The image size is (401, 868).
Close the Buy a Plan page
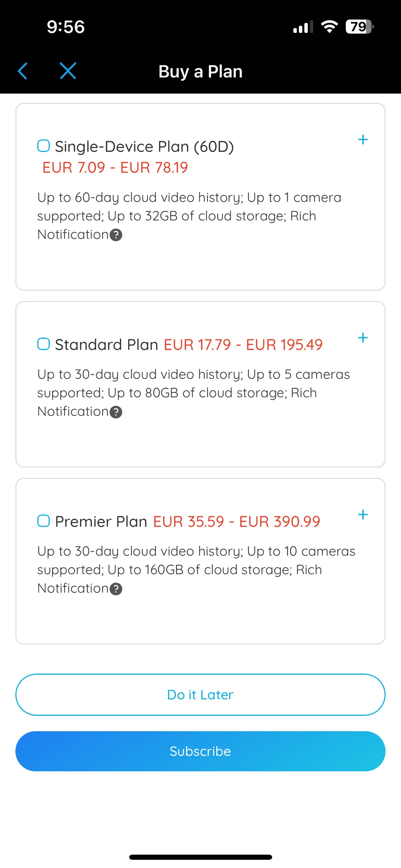pyautogui.click(x=68, y=71)
